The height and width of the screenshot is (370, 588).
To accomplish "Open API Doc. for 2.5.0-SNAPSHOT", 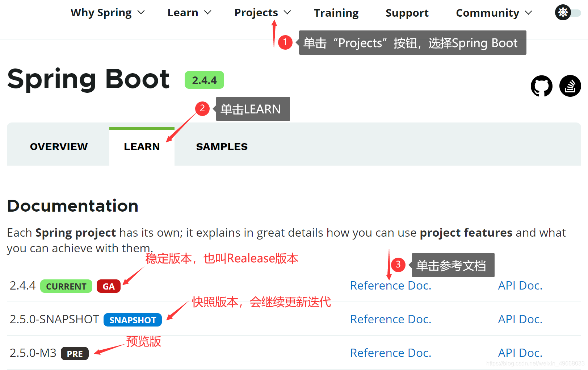I will point(520,319).
